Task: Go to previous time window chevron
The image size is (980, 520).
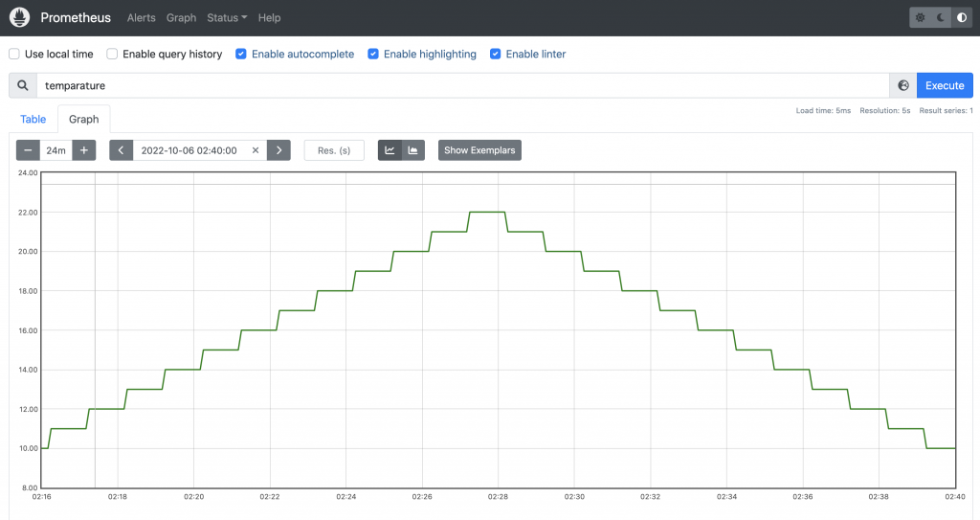Action: click(121, 150)
